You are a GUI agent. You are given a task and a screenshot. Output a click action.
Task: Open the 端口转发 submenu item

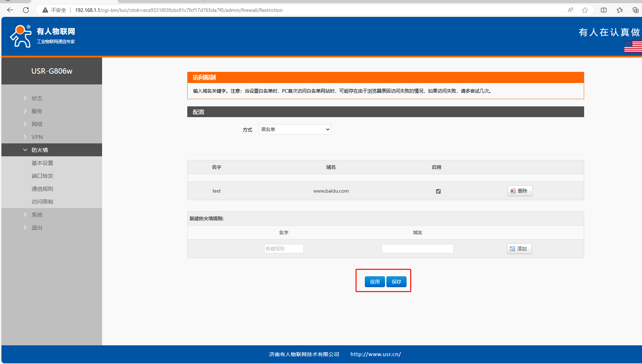pyautogui.click(x=42, y=176)
